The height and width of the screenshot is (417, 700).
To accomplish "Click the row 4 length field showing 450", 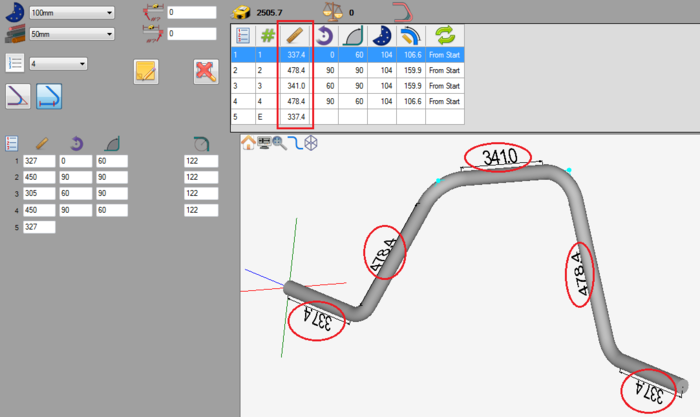I will (39, 210).
